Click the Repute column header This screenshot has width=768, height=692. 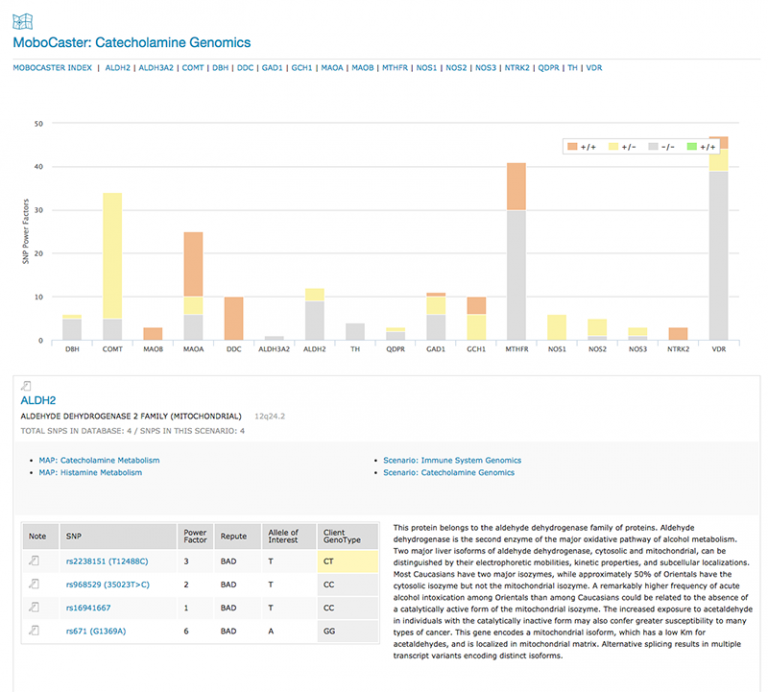[238, 536]
